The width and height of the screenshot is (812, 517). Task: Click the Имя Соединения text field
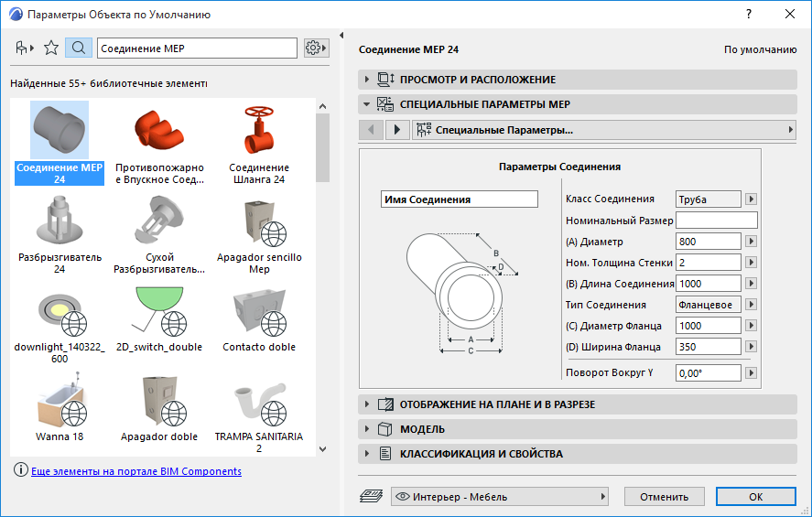point(460,199)
